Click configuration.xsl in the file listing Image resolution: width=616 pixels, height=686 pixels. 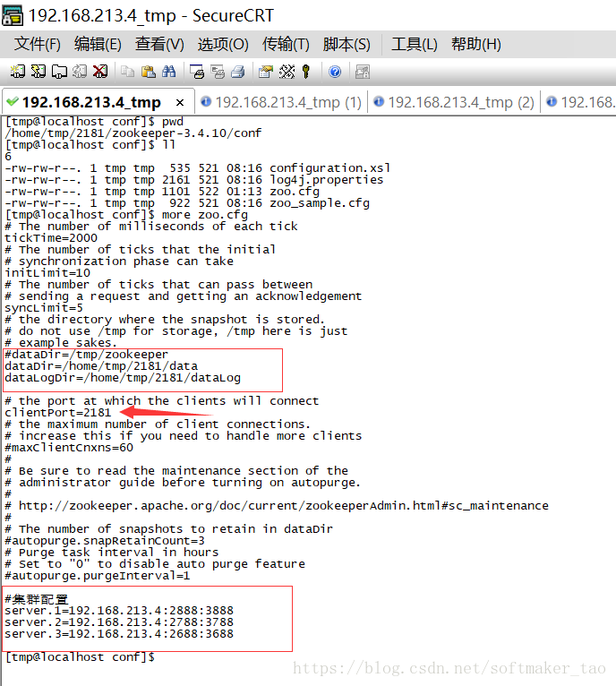[329, 168]
